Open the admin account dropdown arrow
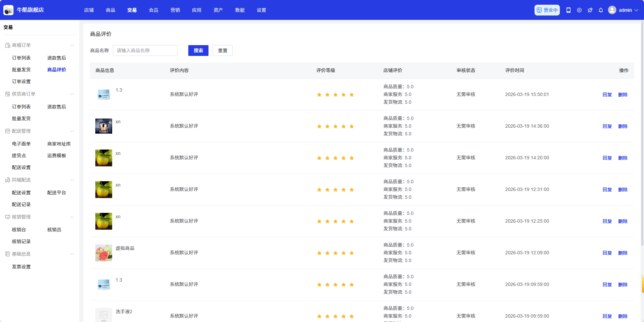 pyautogui.click(x=636, y=10)
